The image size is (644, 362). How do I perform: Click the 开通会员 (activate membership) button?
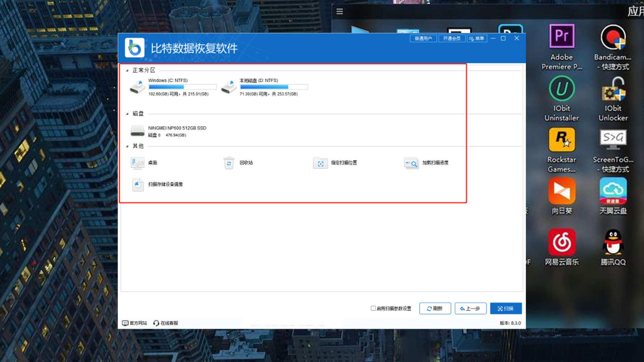point(452,39)
